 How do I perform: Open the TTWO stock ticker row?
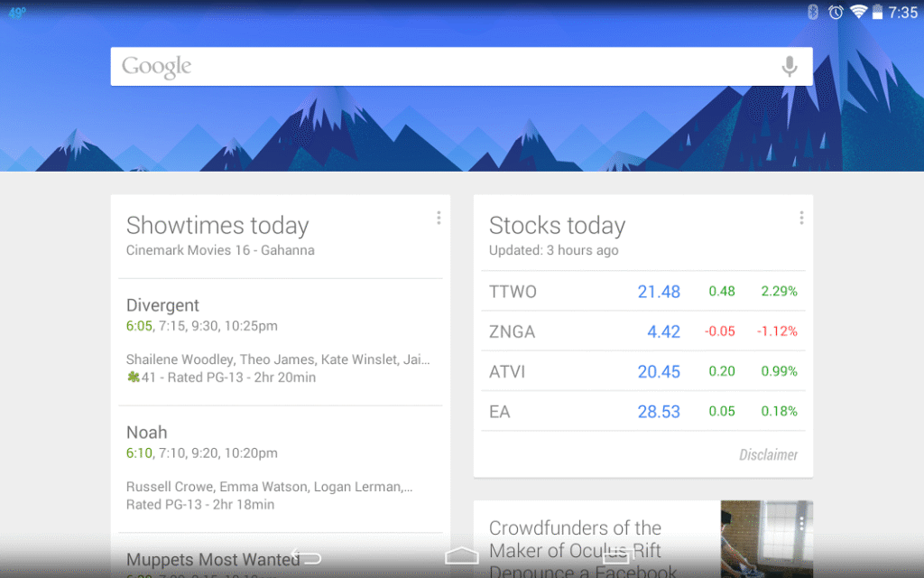pos(642,292)
